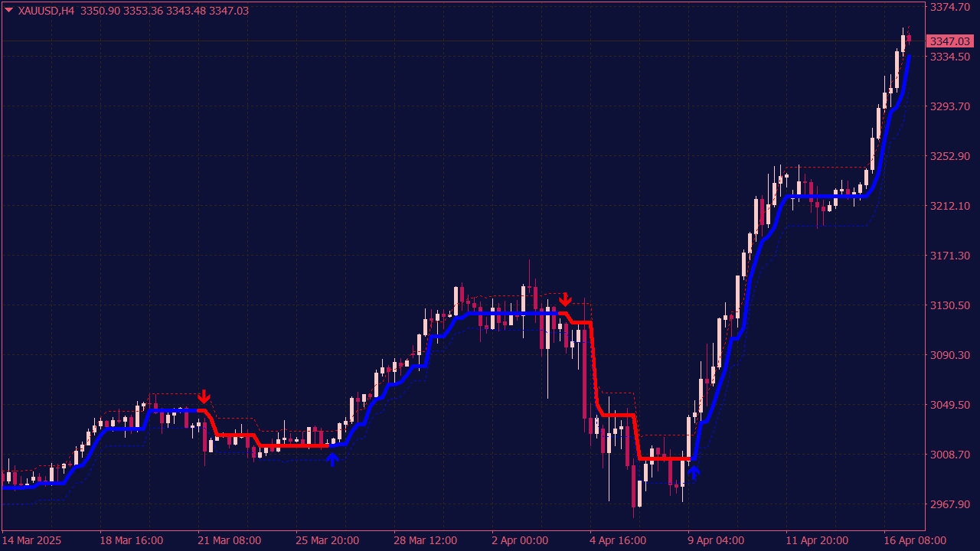Click the 28 Mar 12:00 time label

[x=426, y=540]
